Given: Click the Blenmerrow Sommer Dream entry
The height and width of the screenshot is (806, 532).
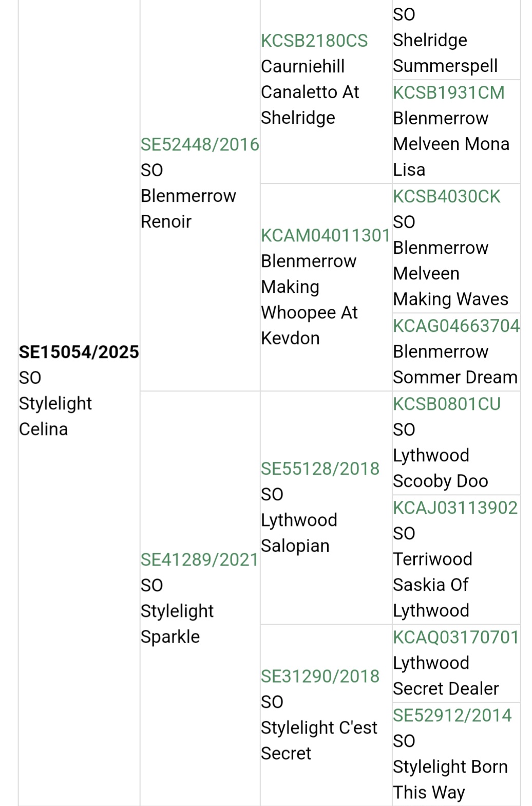Looking at the screenshot, I should pyautogui.click(x=455, y=365).
